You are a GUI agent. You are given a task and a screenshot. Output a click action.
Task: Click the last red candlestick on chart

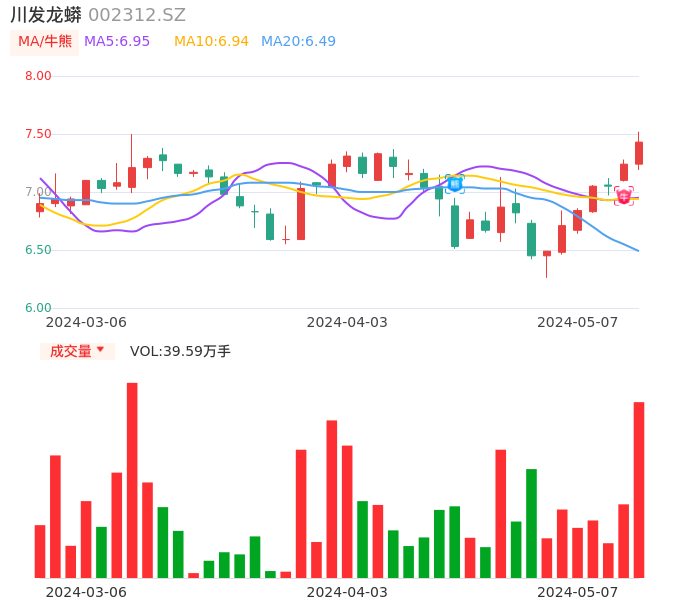click(639, 153)
